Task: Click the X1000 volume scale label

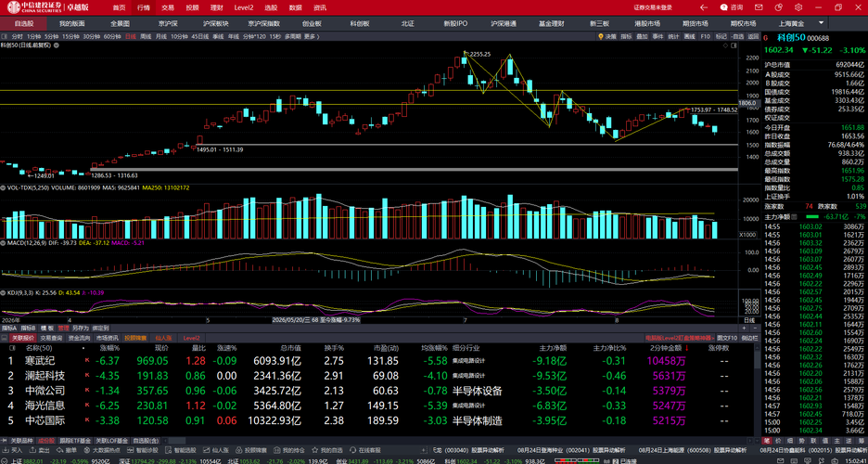Action: 747,235
